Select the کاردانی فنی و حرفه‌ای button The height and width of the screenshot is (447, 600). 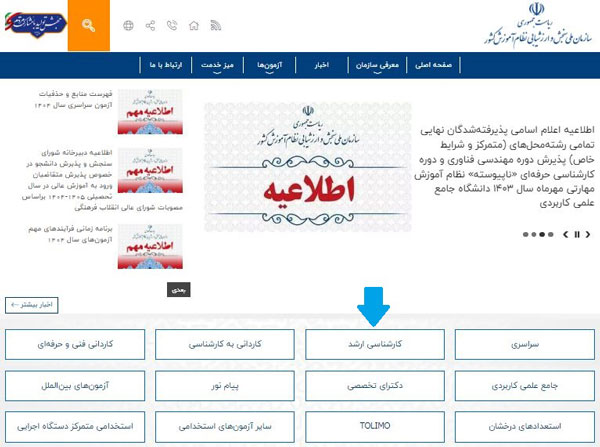click(x=75, y=344)
